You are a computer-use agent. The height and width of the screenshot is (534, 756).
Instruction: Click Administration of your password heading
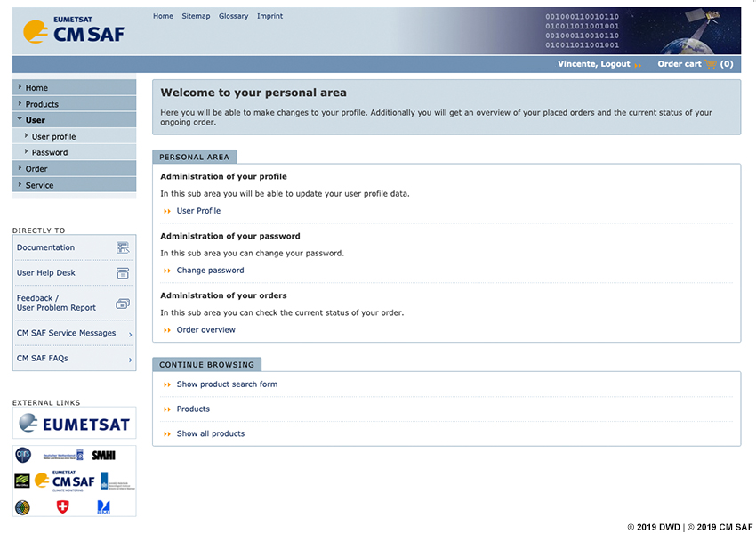click(x=230, y=236)
